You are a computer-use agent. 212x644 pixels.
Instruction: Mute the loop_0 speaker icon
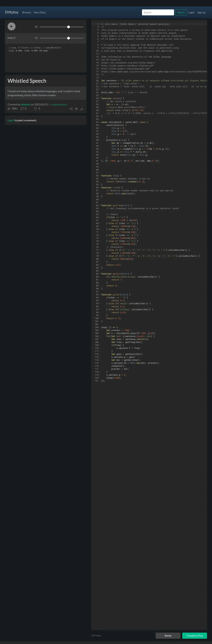[36, 38]
